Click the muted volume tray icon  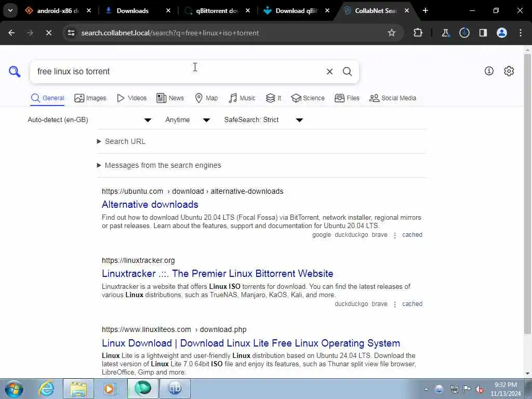tap(480, 389)
